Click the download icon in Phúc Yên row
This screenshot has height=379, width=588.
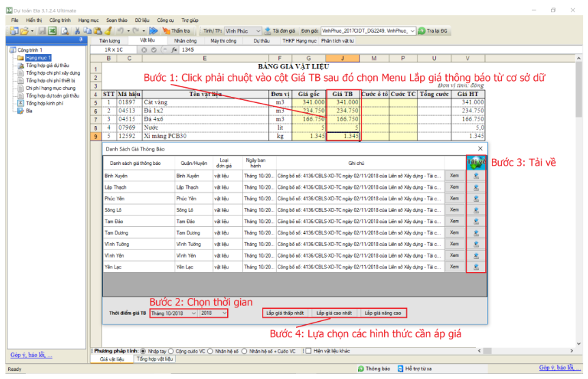(476, 198)
